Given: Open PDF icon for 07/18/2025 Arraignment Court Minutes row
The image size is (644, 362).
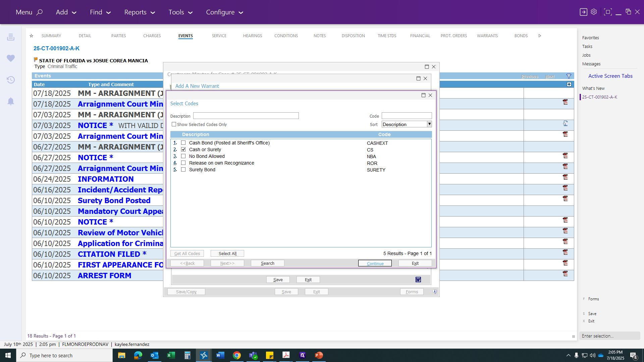Looking at the screenshot, I should click(565, 102).
